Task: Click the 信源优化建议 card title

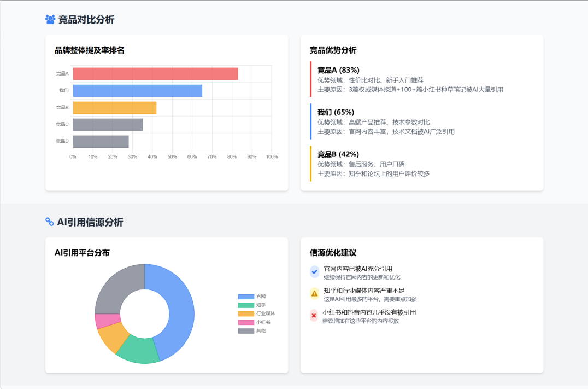Action: [x=333, y=253]
